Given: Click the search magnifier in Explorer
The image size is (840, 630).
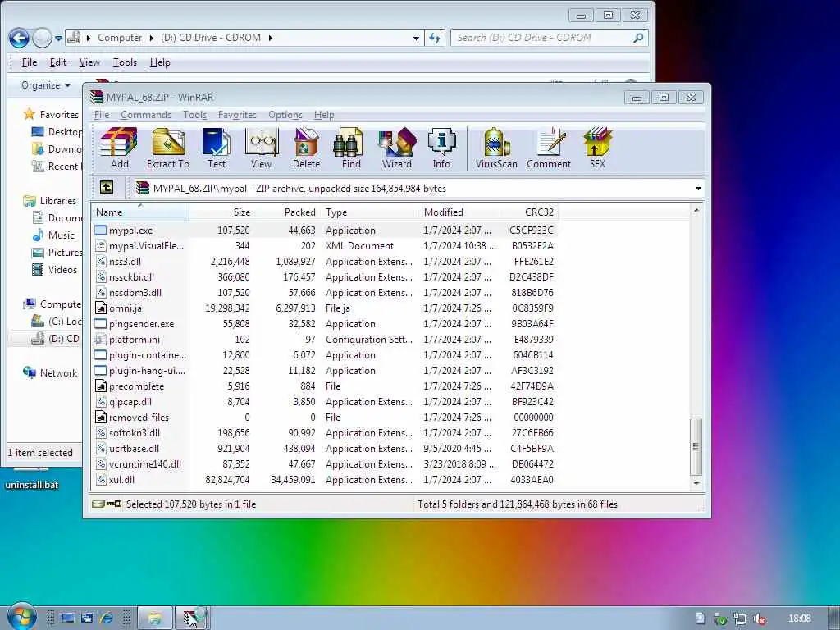Looking at the screenshot, I should [638, 38].
